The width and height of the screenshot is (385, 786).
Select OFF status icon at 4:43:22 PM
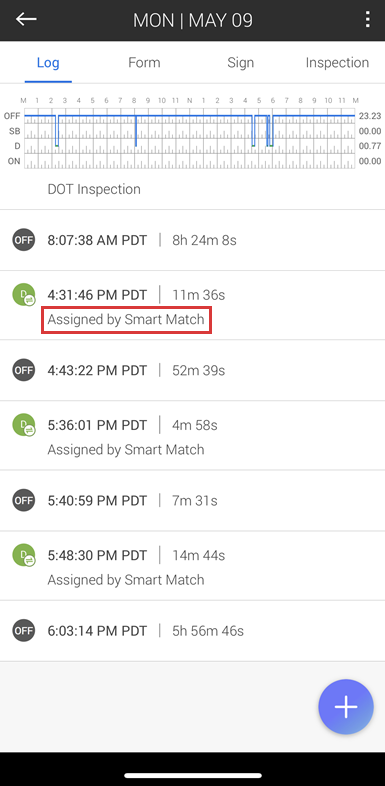[x=24, y=370]
